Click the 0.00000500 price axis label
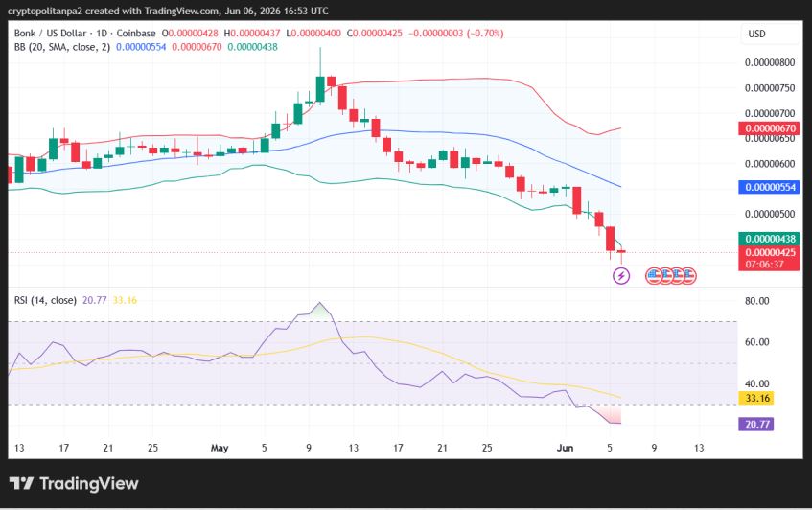This screenshot has width=812, height=510. (x=770, y=214)
